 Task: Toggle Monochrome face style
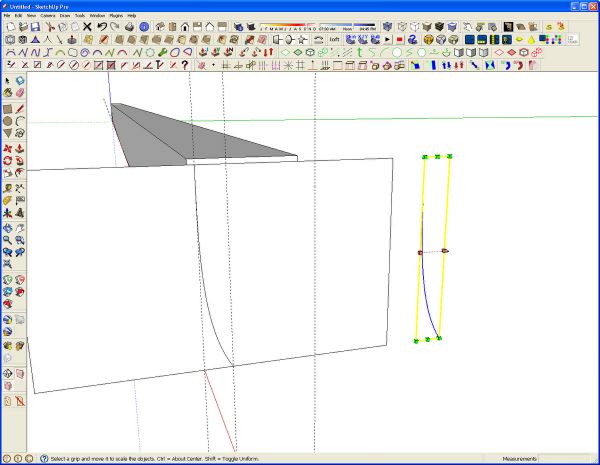point(452,27)
